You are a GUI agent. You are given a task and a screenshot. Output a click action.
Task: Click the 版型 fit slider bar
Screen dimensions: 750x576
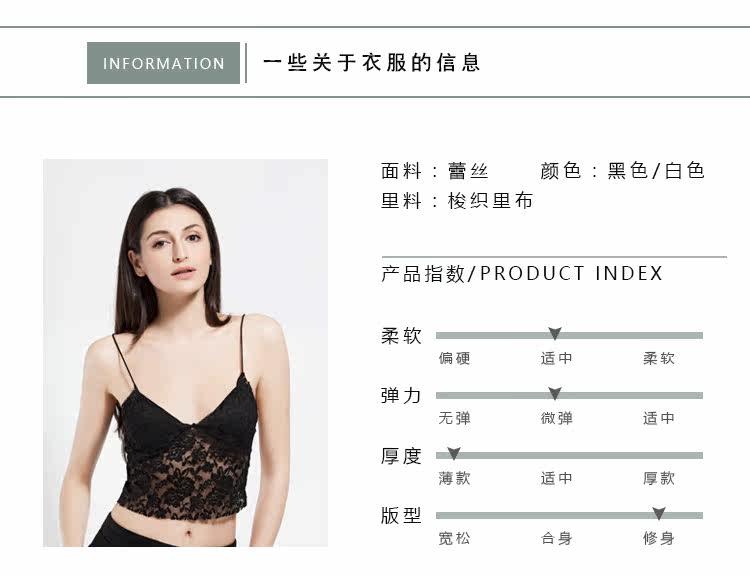coord(569,516)
